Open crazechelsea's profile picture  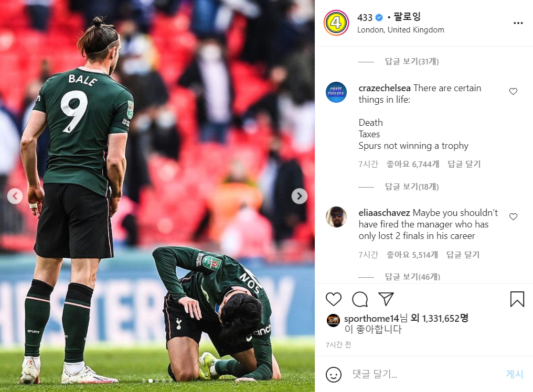tap(336, 92)
